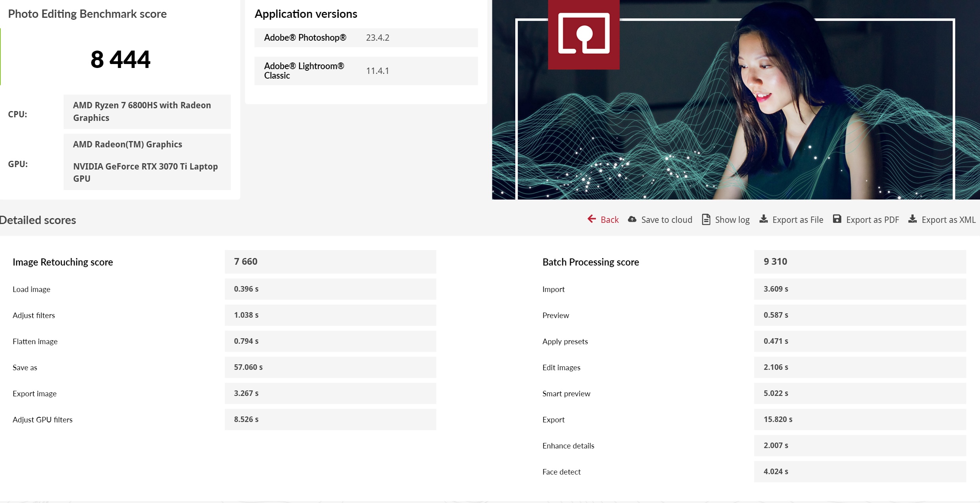
Task: Click the Export image label
Action: (35, 394)
